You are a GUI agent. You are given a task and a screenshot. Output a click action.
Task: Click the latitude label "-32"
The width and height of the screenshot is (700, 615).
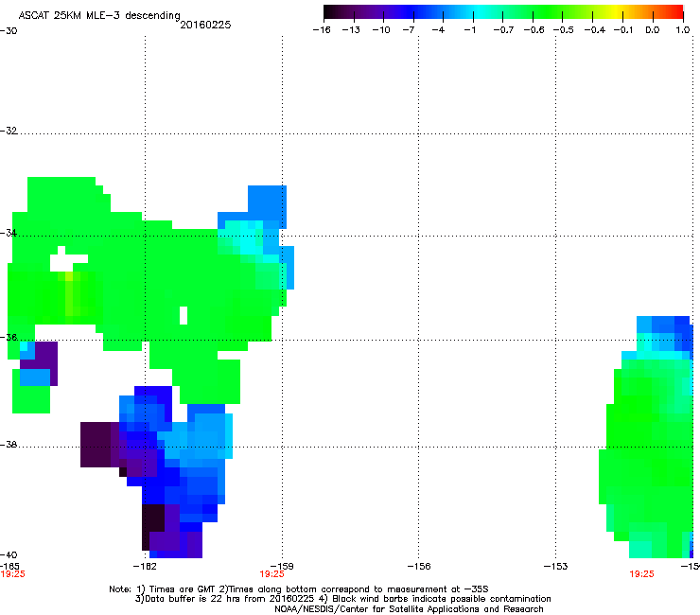[x=9, y=131]
